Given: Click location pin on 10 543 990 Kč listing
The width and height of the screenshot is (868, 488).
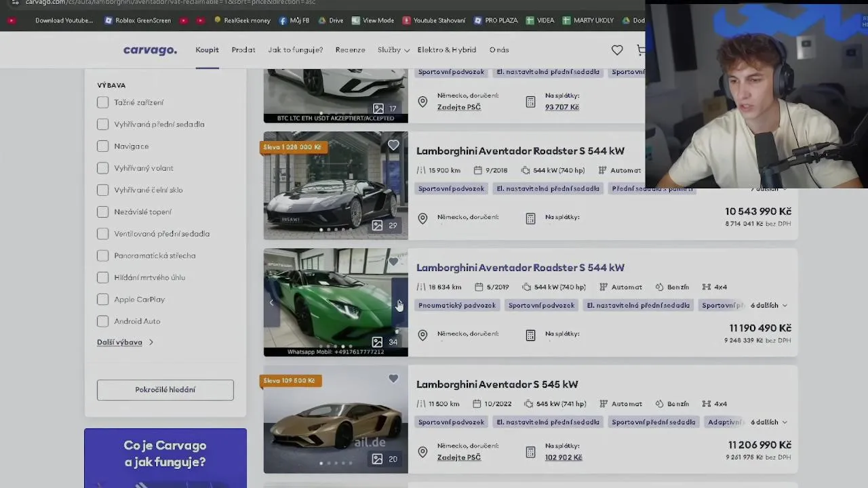Looking at the screenshot, I should click(x=422, y=218).
